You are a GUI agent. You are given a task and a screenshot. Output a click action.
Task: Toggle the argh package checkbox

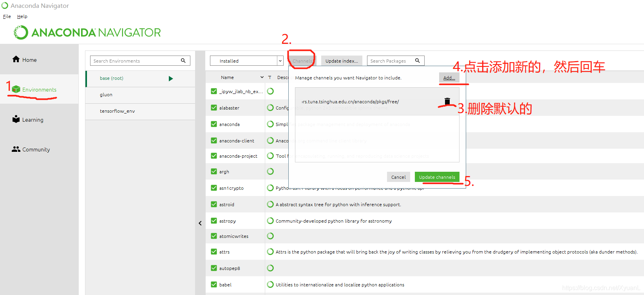[x=214, y=171]
